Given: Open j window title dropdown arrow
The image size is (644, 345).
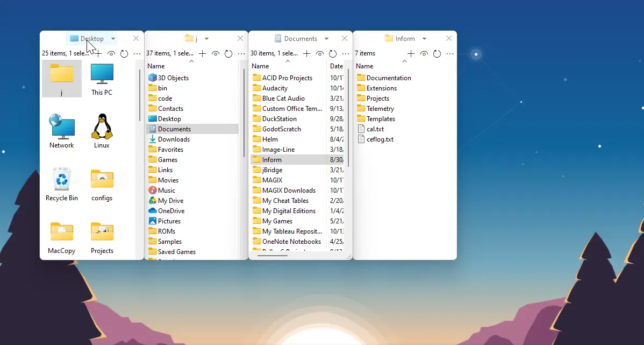Looking at the screenshot, I should [x=206, y=39].
